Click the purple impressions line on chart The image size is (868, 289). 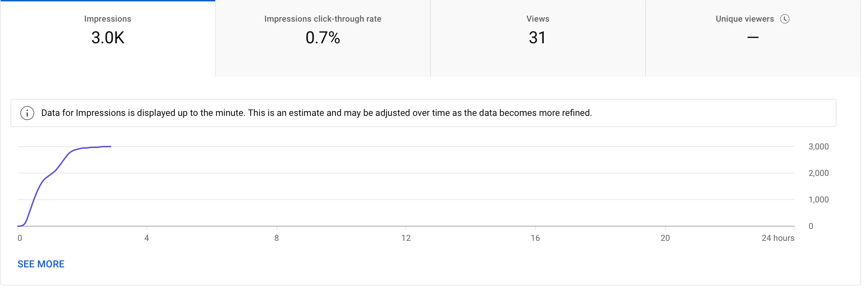point(44,179)
